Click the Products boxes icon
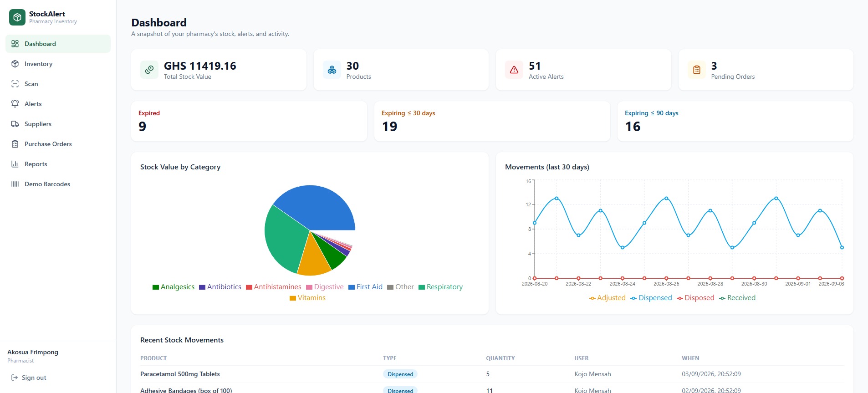Screen dimensions: 868x393 [332, 70]
